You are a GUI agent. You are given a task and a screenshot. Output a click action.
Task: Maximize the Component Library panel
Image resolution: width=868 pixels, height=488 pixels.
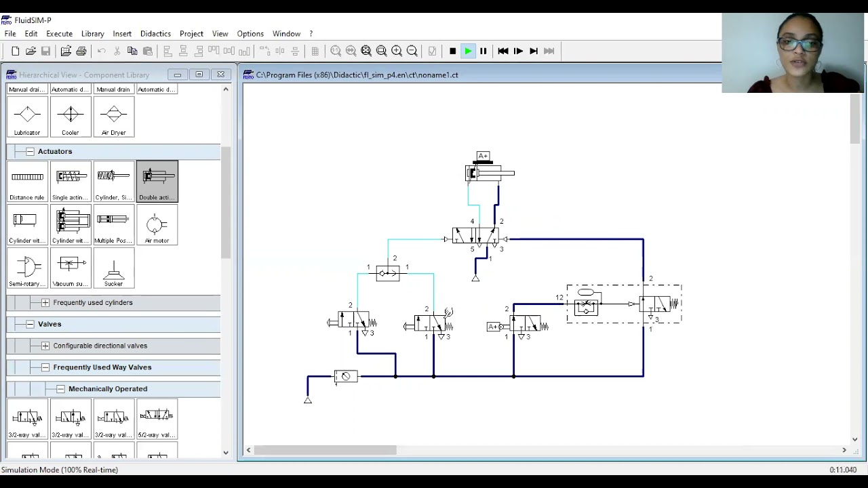pyautogui.click(x=199, y=75)
